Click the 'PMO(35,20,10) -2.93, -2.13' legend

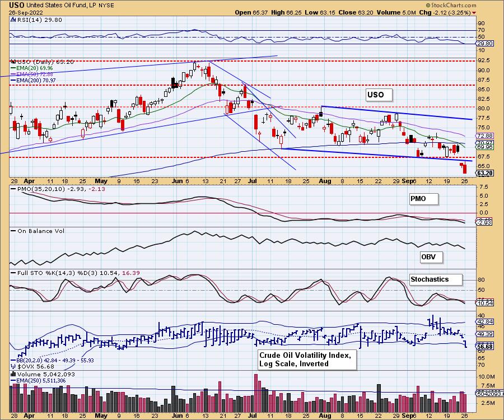(61, 189)
